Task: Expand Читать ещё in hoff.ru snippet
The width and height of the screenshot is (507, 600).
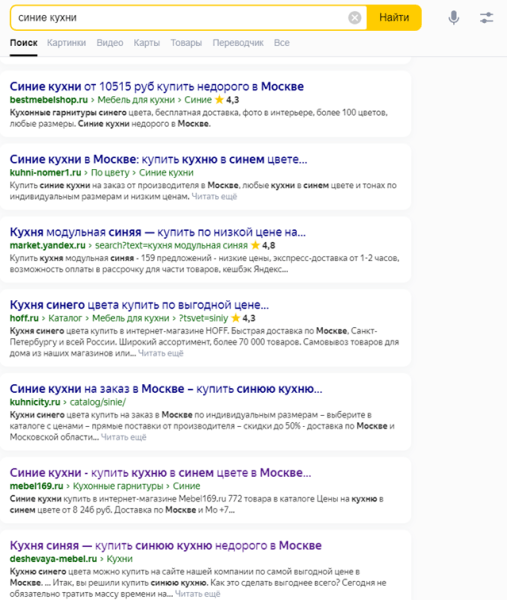Action: coord(161,353)
